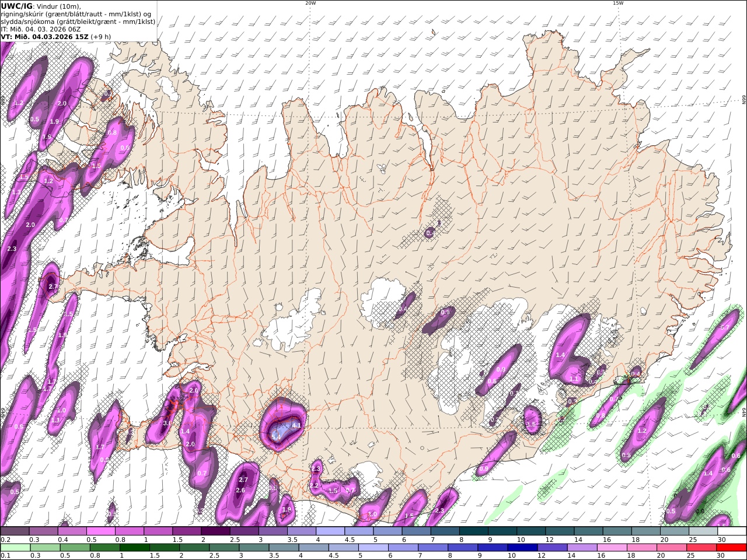
Task: Click the '0.1' legend label
Action: click(x=5, y=556)
